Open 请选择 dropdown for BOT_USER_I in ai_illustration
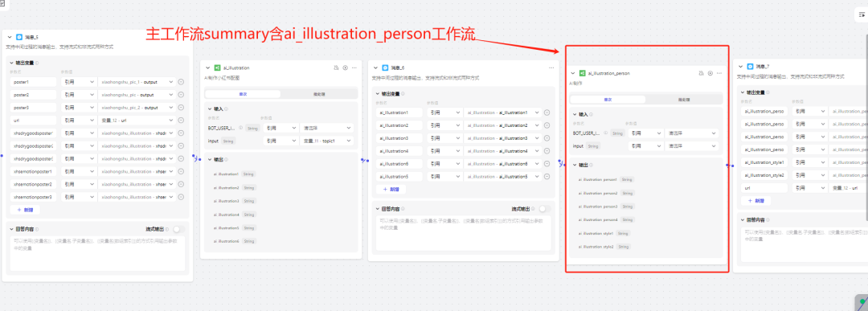The height and width of the screenshot is (311, 868). tap(326, 128)
